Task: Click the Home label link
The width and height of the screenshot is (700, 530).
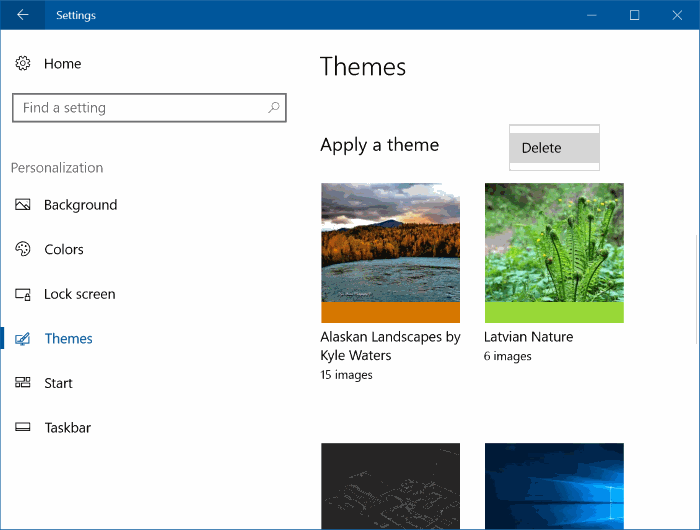Action: tap(62, 64)
